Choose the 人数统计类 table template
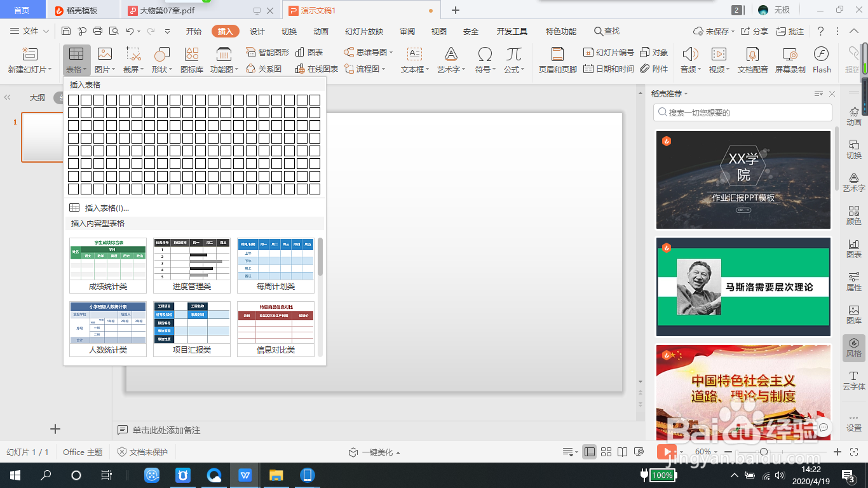Viewport: 868px width, 488px height. pos(108,329)
